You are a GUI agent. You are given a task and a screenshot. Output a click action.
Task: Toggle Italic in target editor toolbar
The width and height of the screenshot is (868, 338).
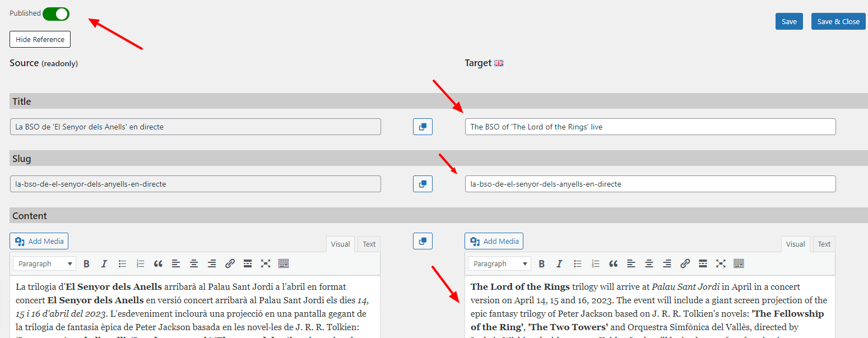point(559,263)
